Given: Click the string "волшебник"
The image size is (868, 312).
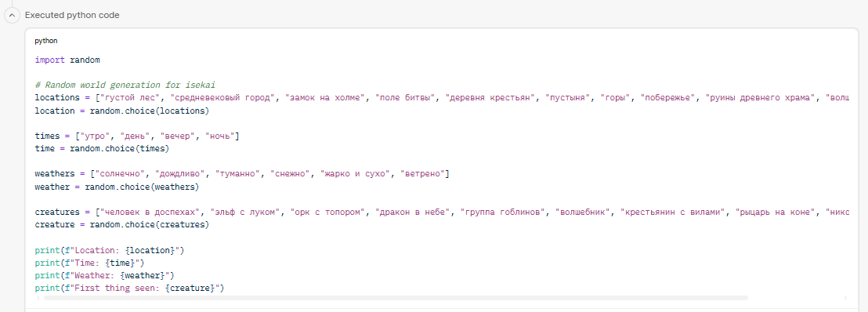Looking at the screenshot, I should pyautogui.click(x=583, y=212).
